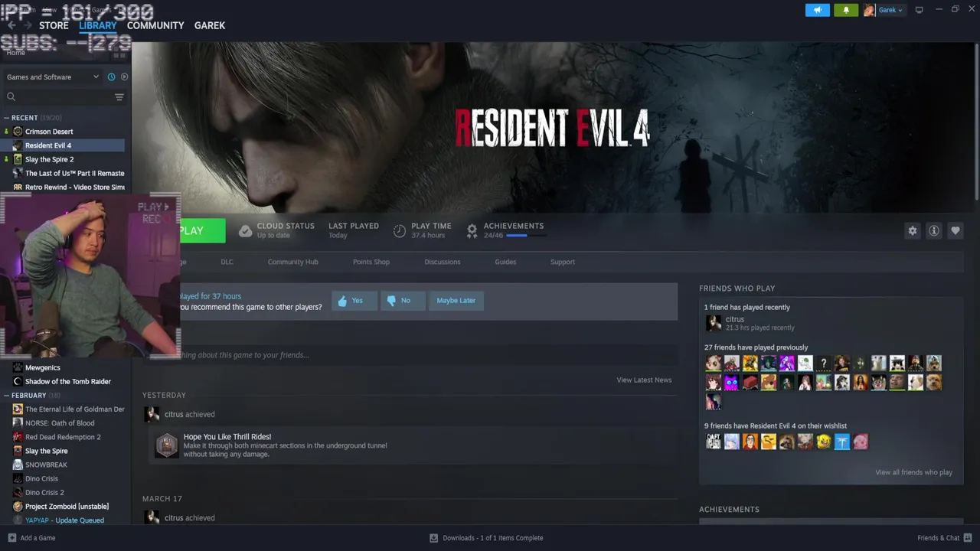Click citrus avatar under YESTERDAY

(x=152, y=415)
